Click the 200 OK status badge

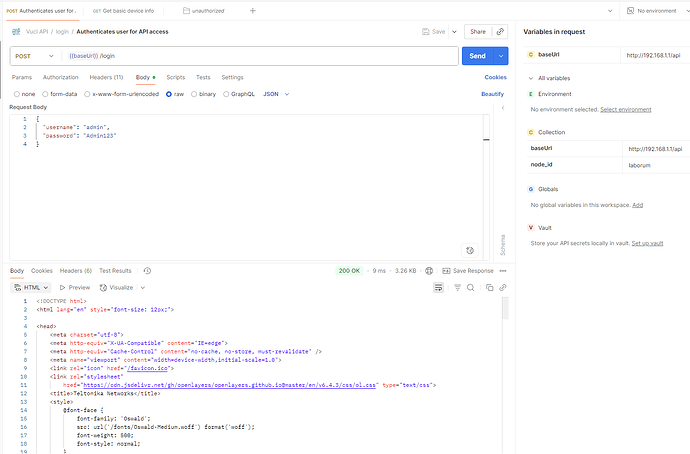(349, 271)
